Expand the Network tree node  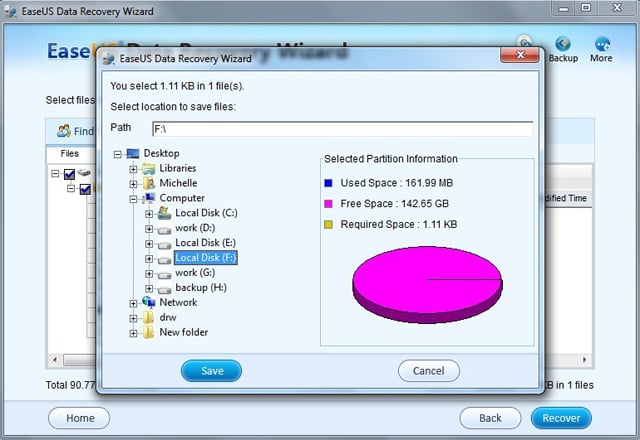coord(133,304)
